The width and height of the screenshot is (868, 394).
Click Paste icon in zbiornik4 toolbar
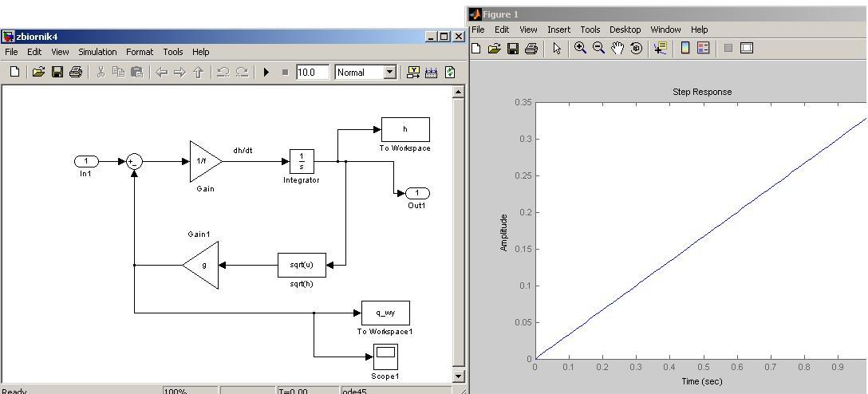(x=136, y=72)
